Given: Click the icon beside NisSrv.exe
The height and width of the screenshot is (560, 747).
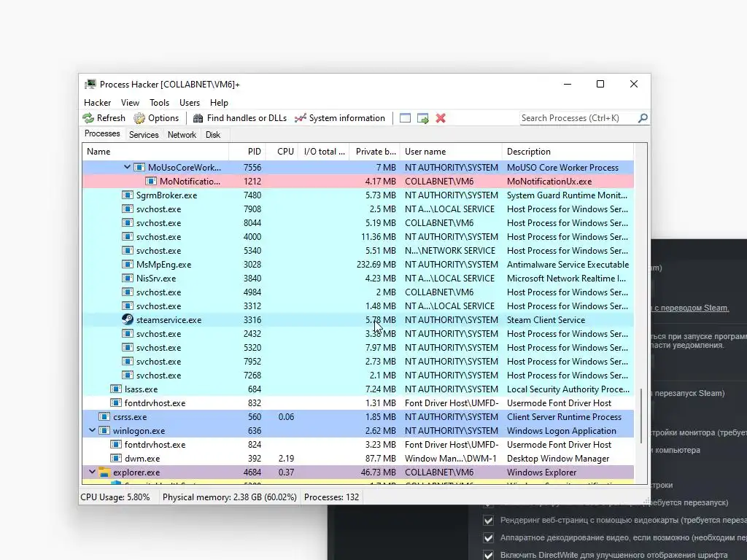Looking at the screenshot, I should click(x=127, y=278).
